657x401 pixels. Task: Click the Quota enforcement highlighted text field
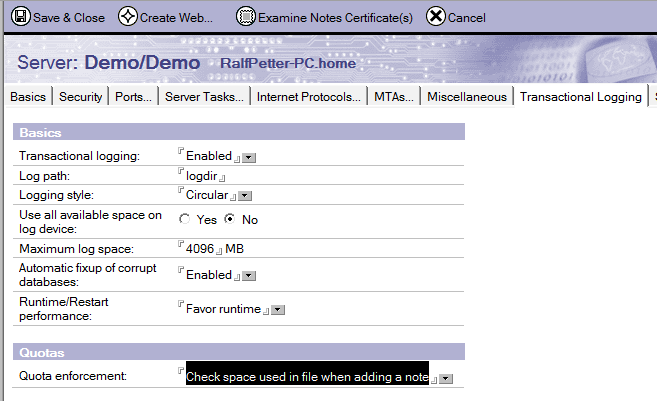pyautogui.click(x=307, y=377)
